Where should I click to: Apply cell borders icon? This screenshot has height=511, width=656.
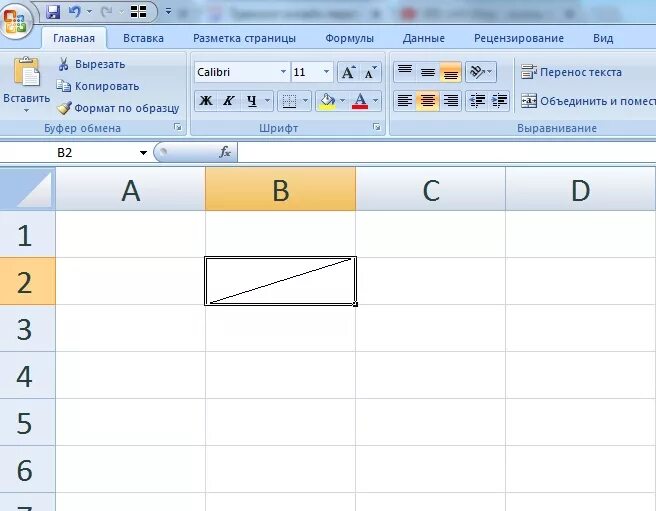click(289, 101)
